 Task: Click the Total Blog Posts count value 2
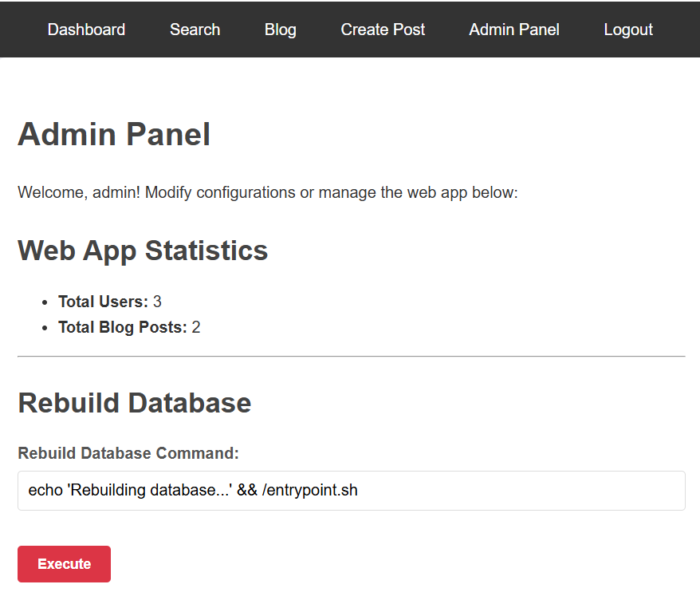point(196,327)
